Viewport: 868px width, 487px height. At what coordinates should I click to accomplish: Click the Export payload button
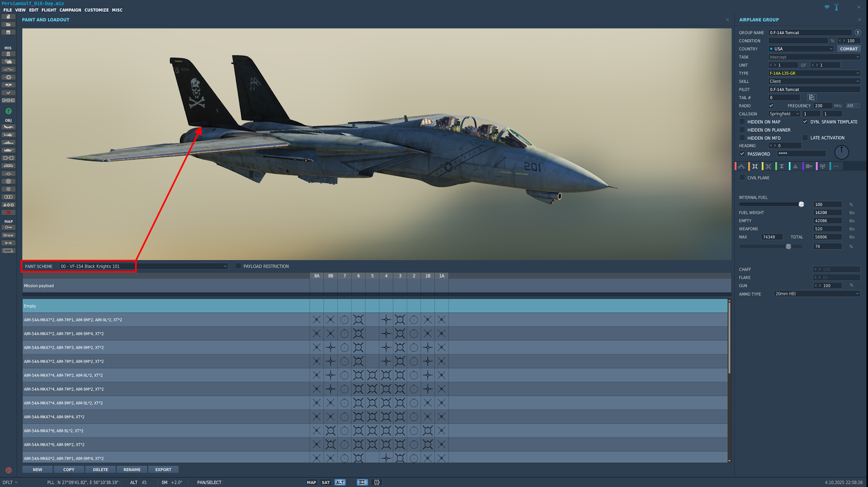[x=163, y=470]
